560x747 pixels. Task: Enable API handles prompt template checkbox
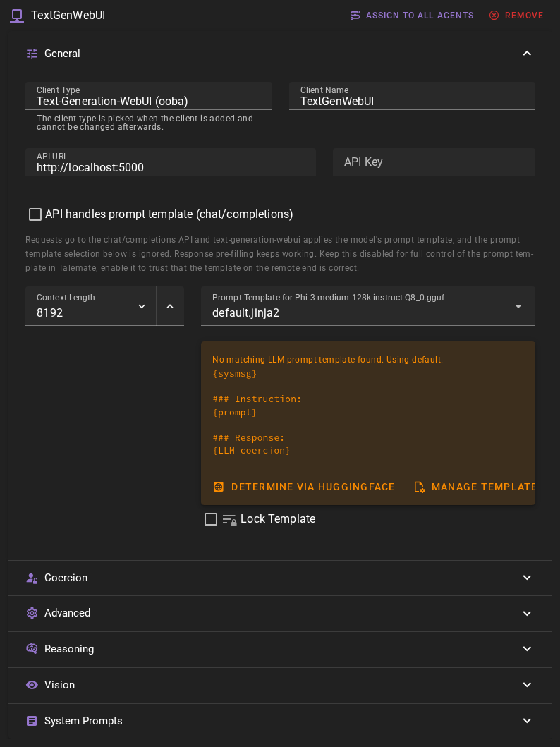(35, 214)
